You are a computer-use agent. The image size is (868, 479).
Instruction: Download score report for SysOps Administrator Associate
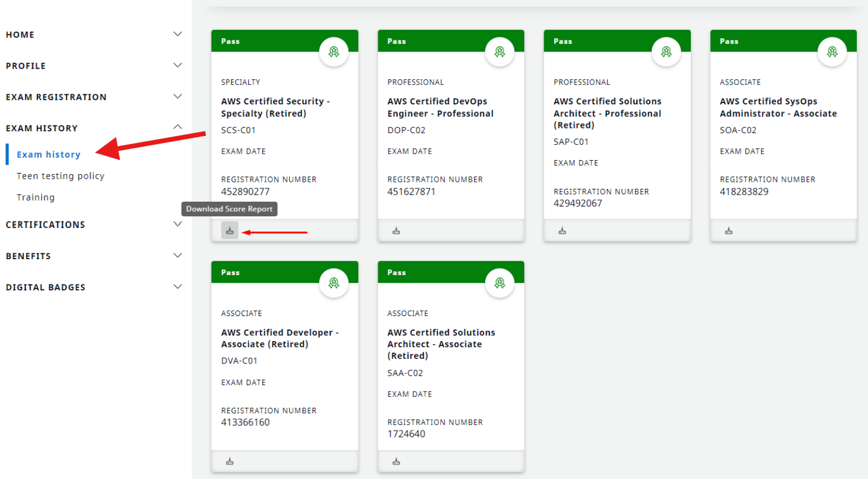click(x=728, y=231)
